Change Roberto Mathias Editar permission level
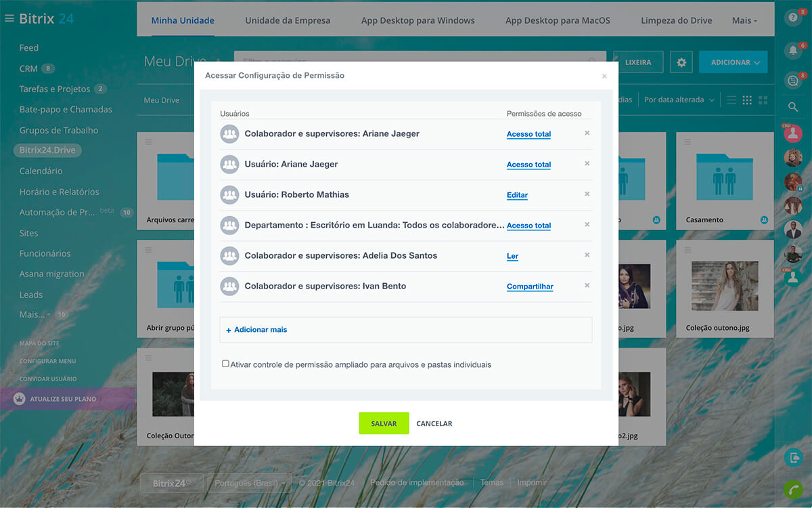The width and height of the screenshot is (812, 508). (517, 195)
